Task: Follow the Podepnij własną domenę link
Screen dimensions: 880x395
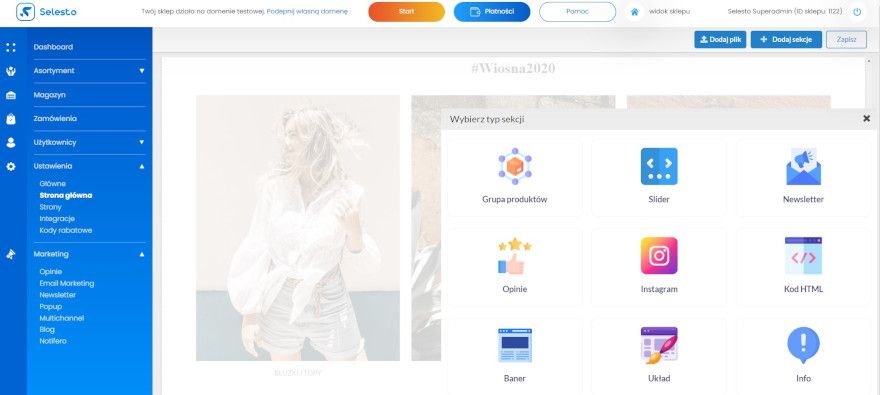Action: (x=307, y=12)
